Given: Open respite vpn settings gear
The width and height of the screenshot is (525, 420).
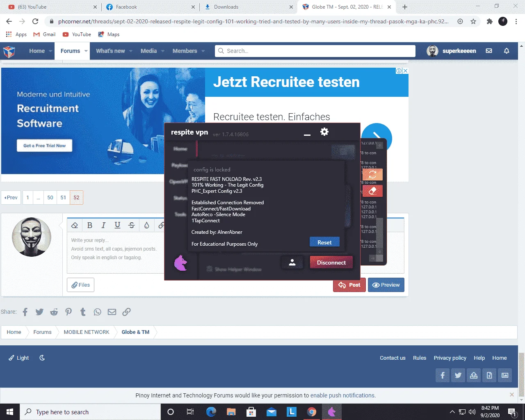Looking at the screenshot, I should point(324,132).
